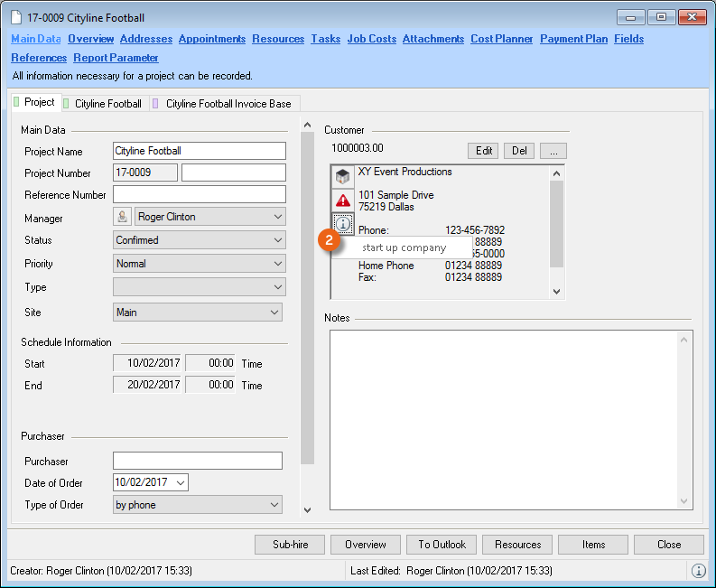Expand the Type of Order dropdown
Screen dimensions: 716x588
pyautogui.click(x=273, y=505)
